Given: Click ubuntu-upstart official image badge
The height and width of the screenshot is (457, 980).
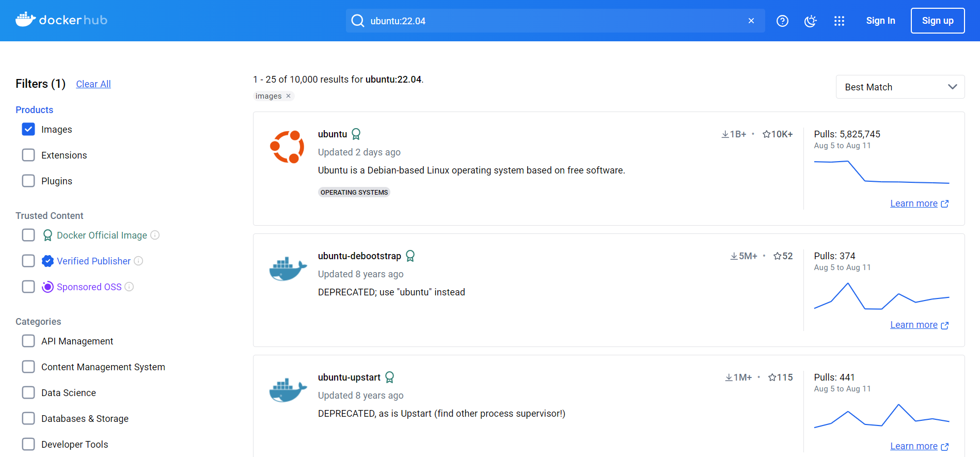Looking at the screenshot, I should (x=390, y=377).
